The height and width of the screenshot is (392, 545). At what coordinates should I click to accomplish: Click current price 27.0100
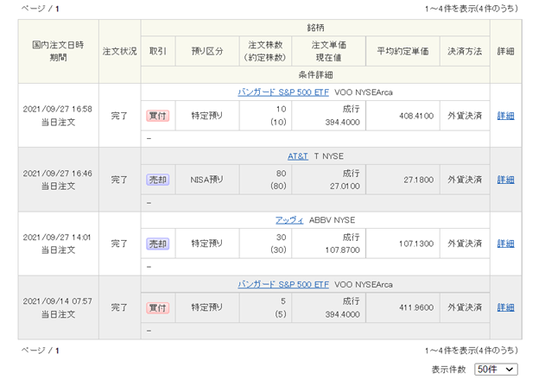click(x=345, y=187)
